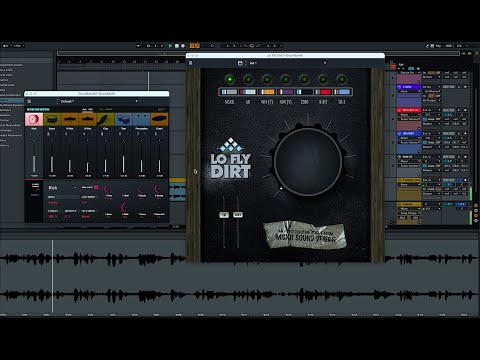Image resolution: width=480 pixels, height=360 pixels.
Task: Click the Record button in the transport bar
Action: pyautogui.click(x=183, y=46)
